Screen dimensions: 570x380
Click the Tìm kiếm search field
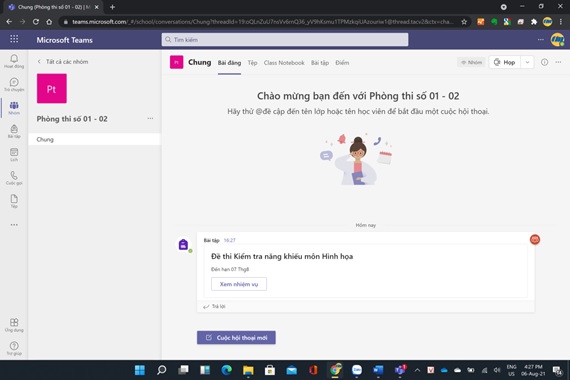[x=285, y=40]
